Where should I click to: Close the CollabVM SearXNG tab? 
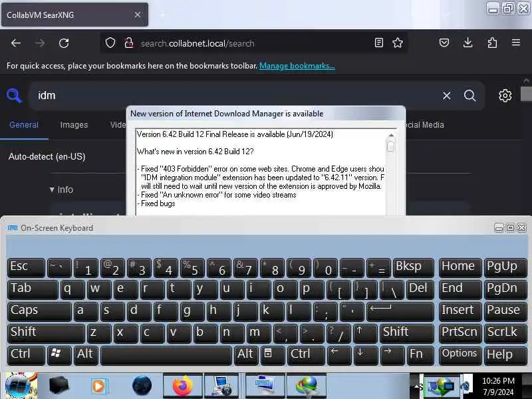138,15
